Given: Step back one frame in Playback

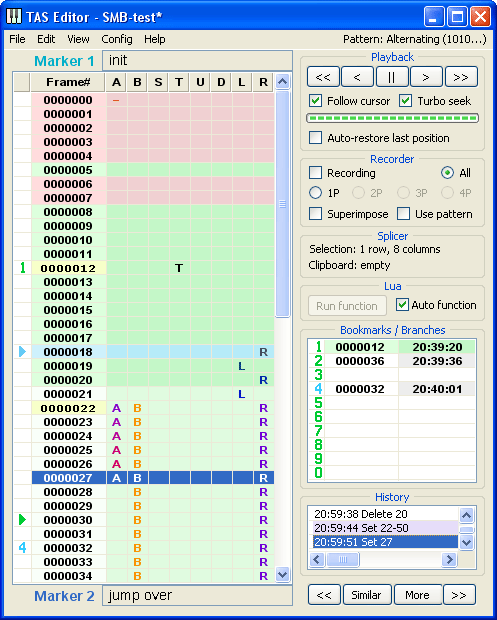Looking at the screenshot, I should point(357,77).
